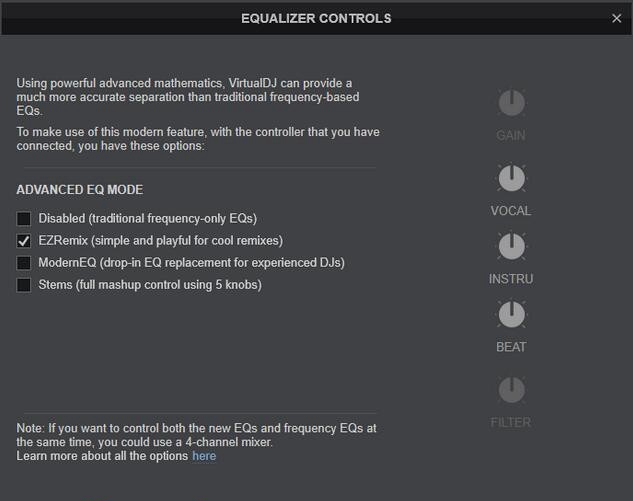Enable the ModernEQ checkbox
The width and height of the screenshot is (633, 501).
24,263
